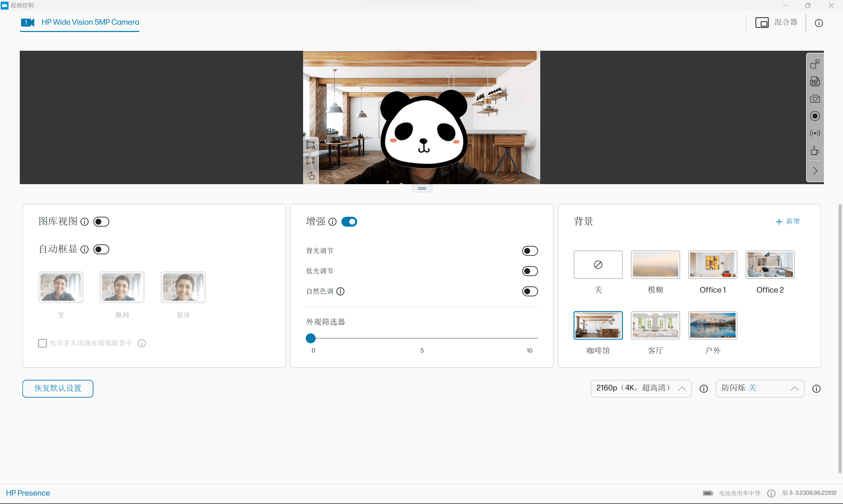843x504 pixels.
Task: Click the vertical scrollbar on the right
Action: pyautogui.click(x=840, y=338)
